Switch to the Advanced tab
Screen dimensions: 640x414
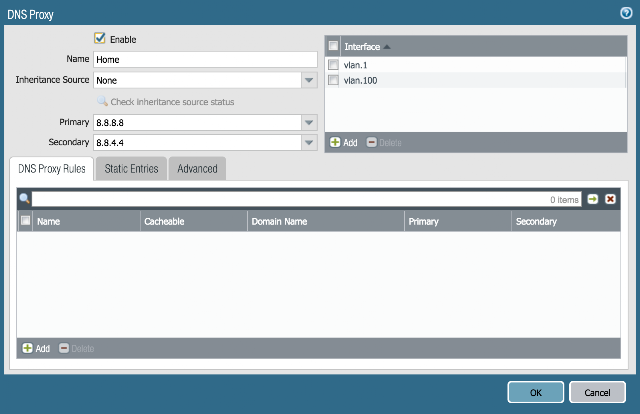pos(197,169)
